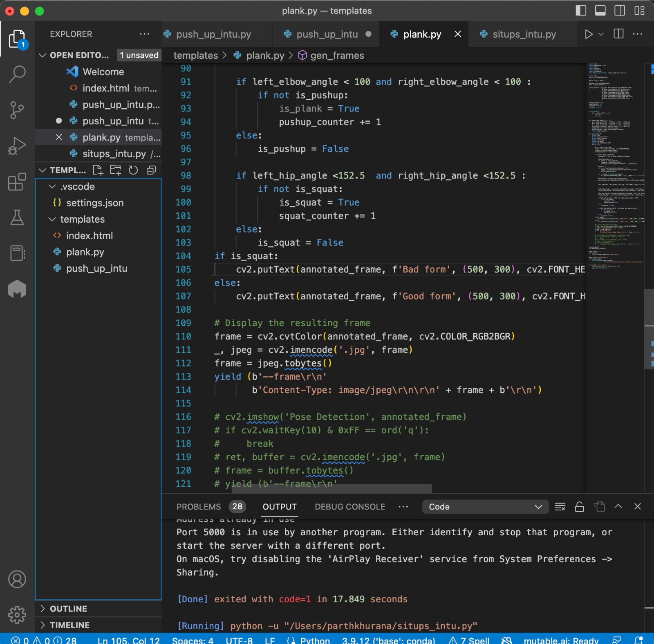Click the Run Python File play button

[x=588, y=34]
